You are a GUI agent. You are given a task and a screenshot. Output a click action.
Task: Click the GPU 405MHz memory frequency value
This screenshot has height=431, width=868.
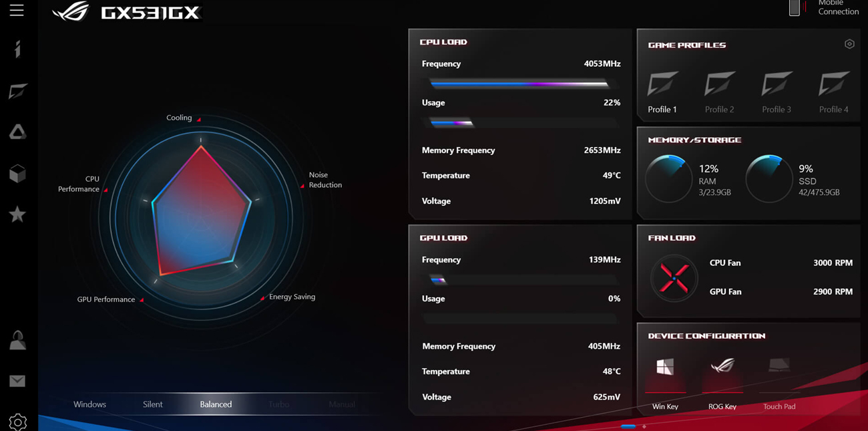(x=604, y=345)
